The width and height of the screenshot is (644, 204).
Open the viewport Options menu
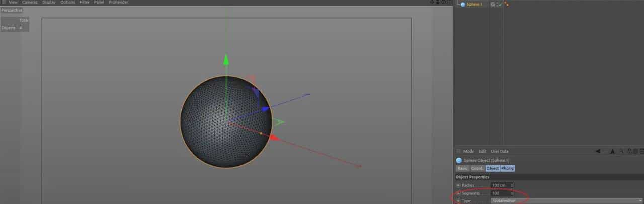coord(68,2)
